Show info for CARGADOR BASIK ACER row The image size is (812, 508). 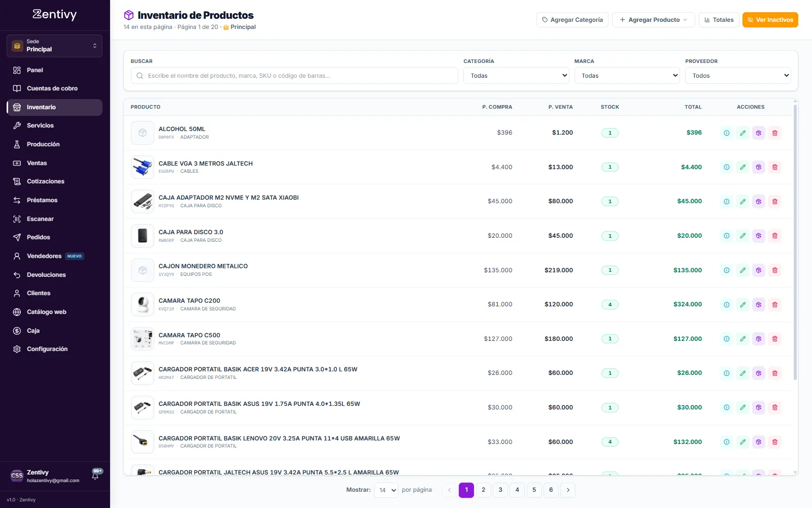click(727, 373)
